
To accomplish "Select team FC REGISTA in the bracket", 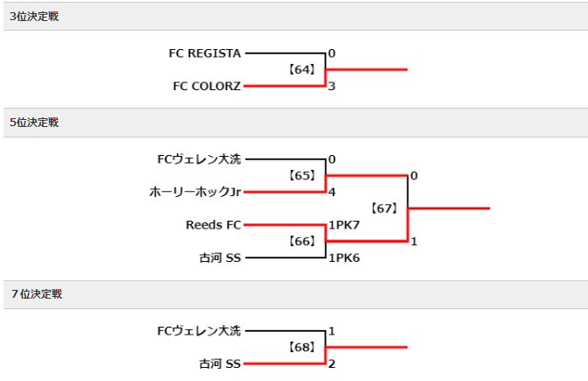I will point(205,53).
